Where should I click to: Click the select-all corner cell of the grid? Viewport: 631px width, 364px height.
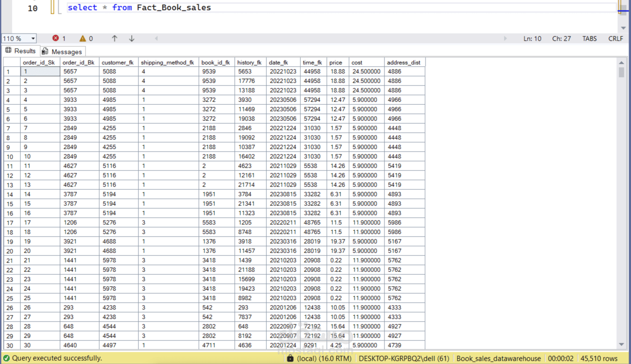click(12, 62)
